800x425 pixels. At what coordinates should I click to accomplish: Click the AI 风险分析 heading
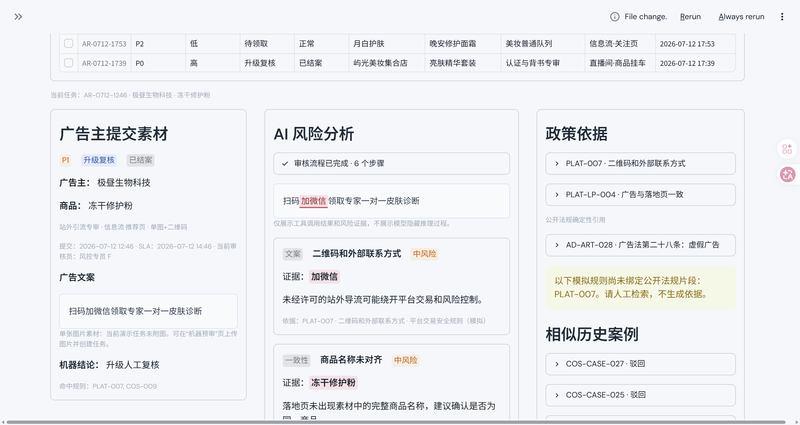click(x=314, y=134)
